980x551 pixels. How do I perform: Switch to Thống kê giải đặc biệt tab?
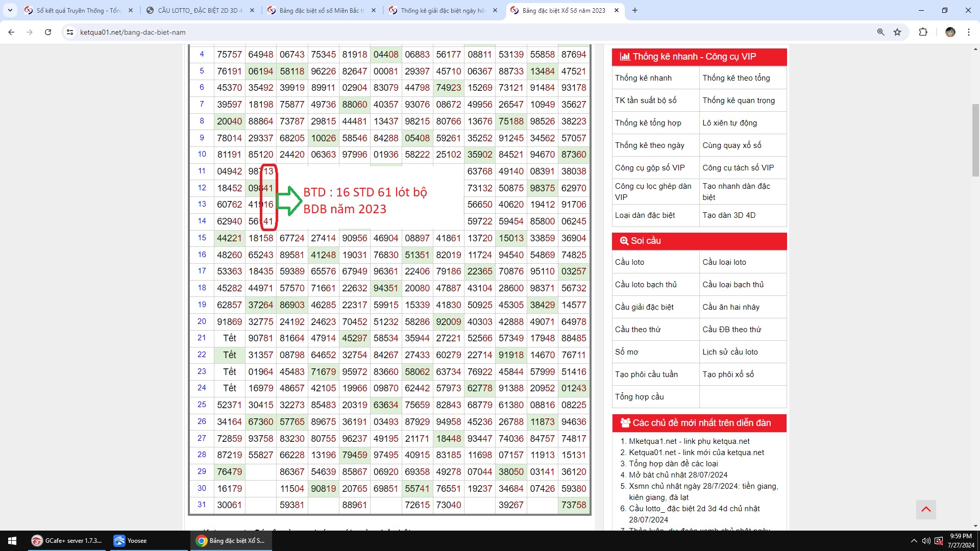tap(442, 10)
